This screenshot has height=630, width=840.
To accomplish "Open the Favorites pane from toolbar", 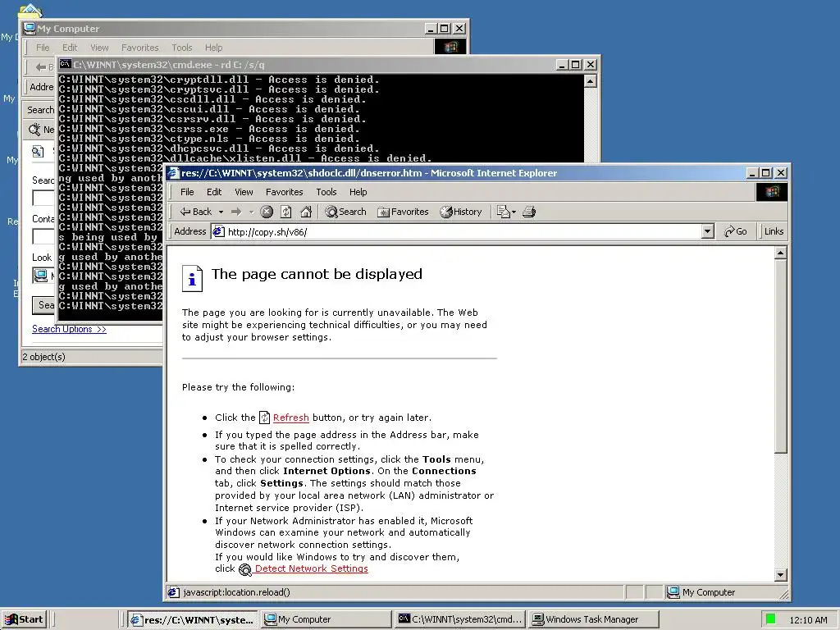I will click(403, 212).
